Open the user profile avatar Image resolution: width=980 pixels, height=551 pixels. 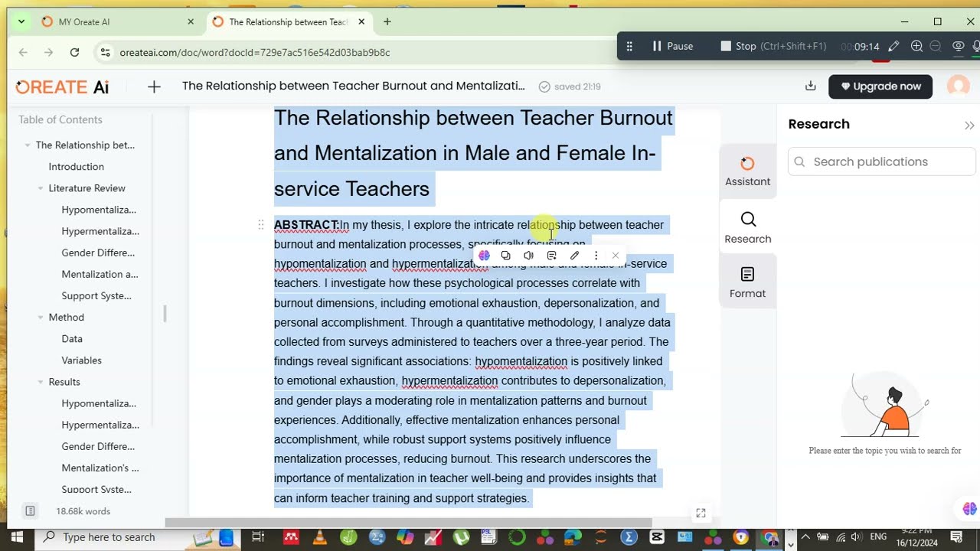pyautogui.click(x=958, y=86)
